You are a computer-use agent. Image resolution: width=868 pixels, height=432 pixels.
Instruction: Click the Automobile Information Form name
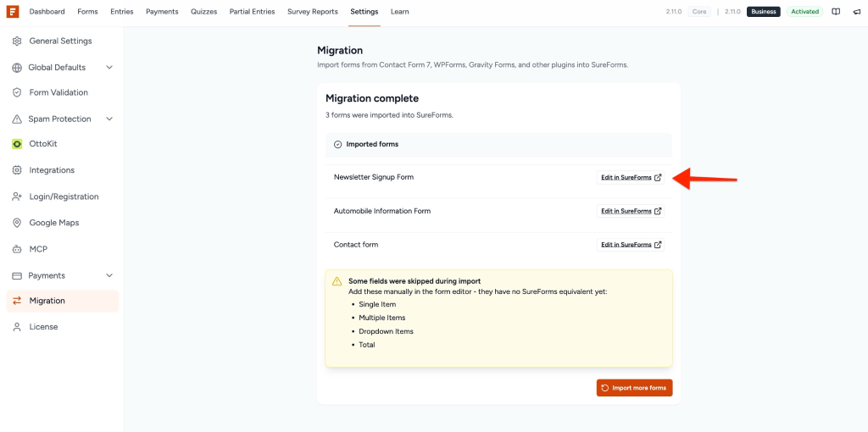(x=382, y=211)
